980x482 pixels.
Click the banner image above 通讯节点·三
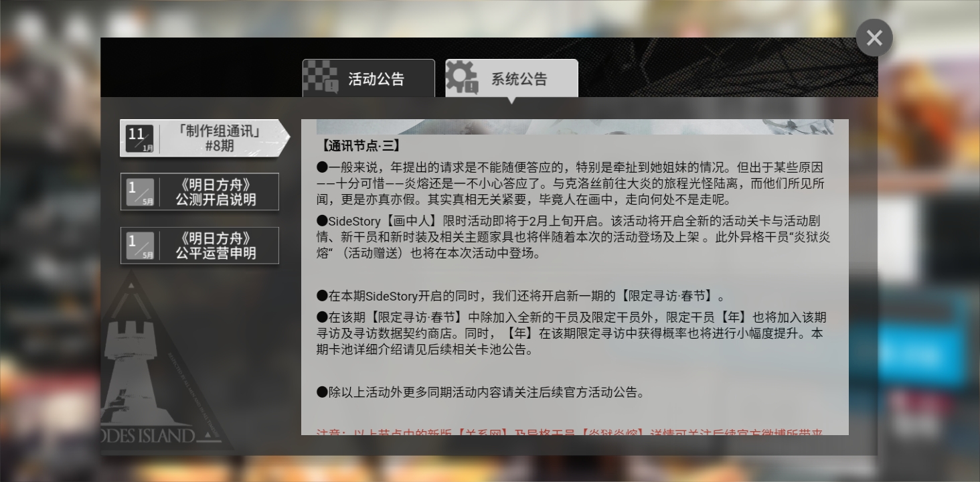point(575,127)
